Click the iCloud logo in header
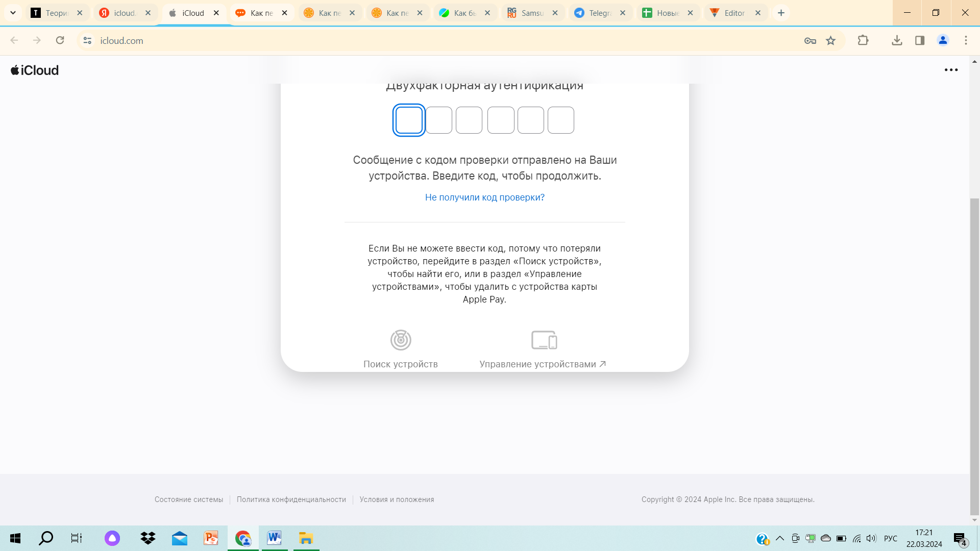 coord(35,70)
